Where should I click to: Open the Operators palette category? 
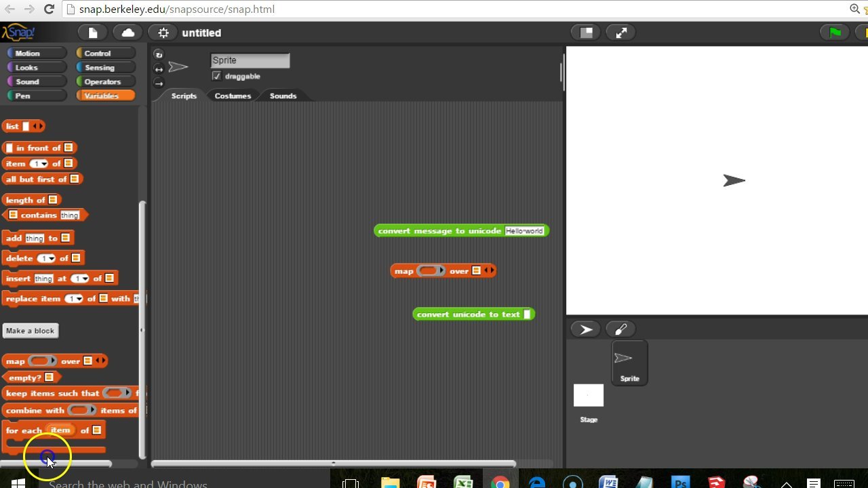coord(104,81)
